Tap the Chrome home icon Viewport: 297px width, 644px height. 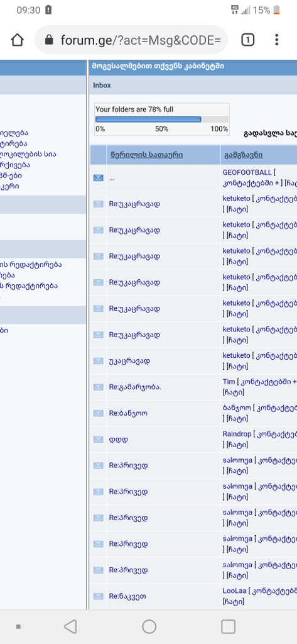[17, 40]
